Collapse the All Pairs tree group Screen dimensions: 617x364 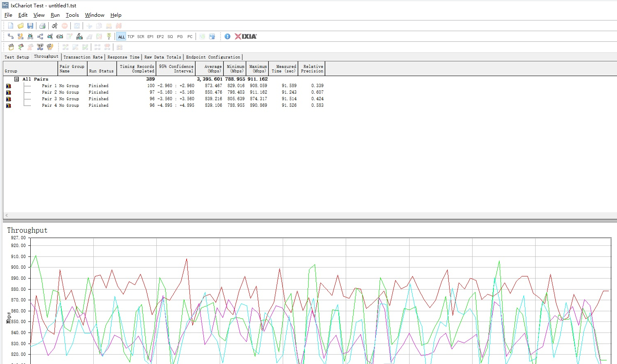tap(17, 79)
